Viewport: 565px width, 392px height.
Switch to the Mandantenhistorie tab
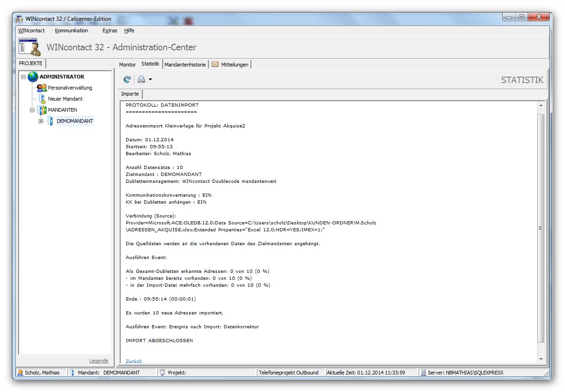click(x=185, y=65)
